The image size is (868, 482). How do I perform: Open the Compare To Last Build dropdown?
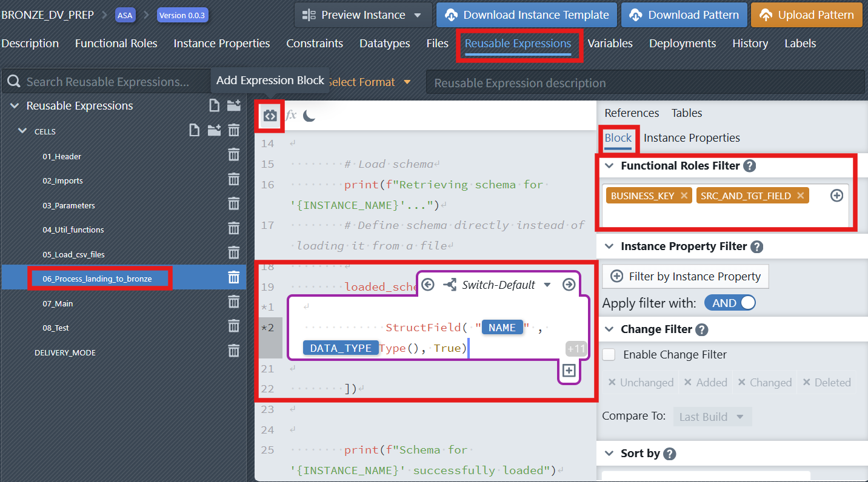click(x=712, y=417)
